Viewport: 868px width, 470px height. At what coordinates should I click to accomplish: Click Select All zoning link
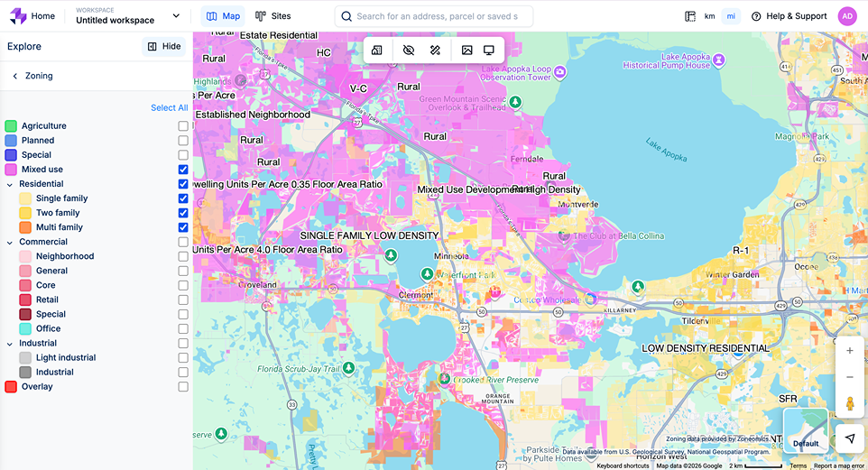click(x=169, y=108)
